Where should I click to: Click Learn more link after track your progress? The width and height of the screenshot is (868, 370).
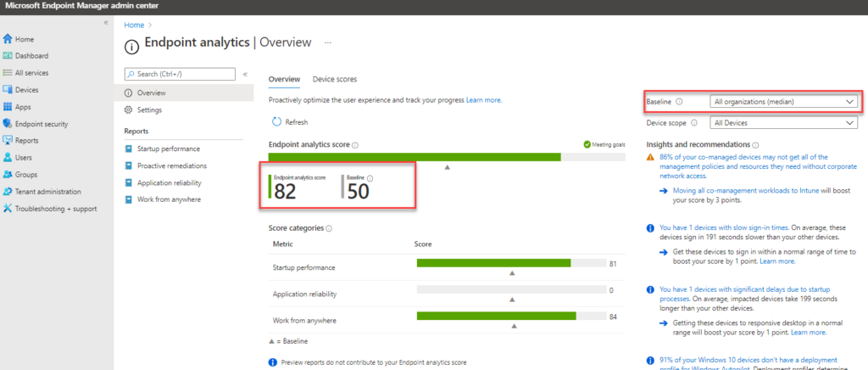tap(484, 100)
